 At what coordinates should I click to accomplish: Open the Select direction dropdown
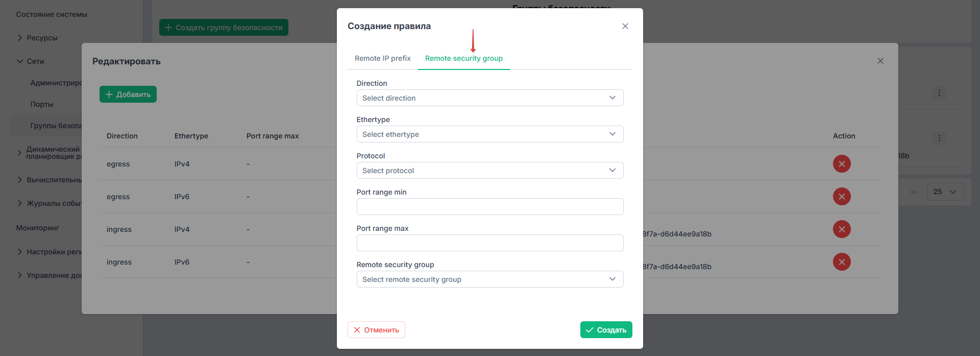pos(490,98)
